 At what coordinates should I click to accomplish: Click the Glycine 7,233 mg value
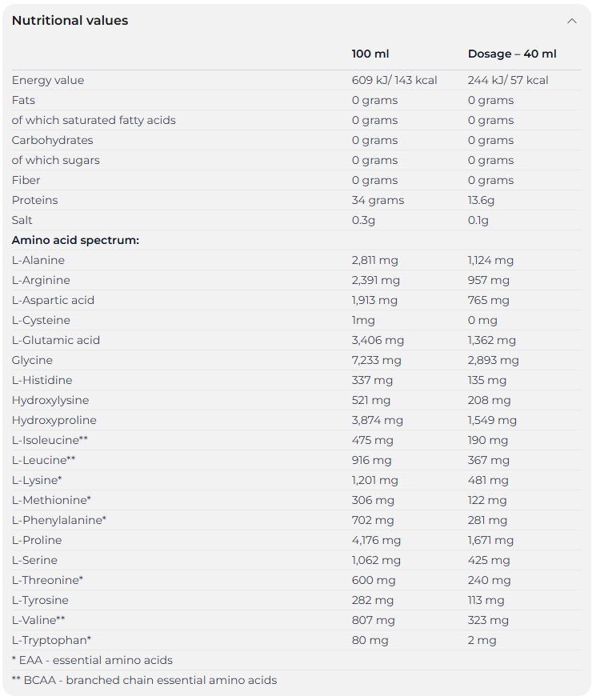click(377, 360)
